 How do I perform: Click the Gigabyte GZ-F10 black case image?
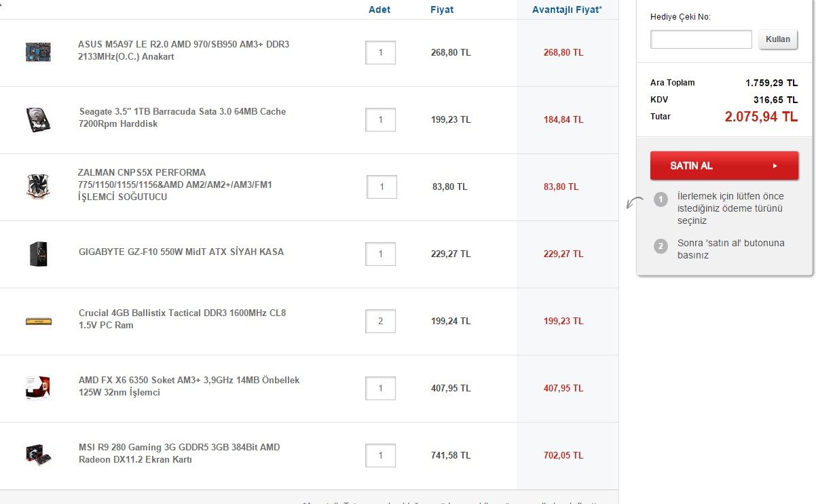click(x=38, y=254)
